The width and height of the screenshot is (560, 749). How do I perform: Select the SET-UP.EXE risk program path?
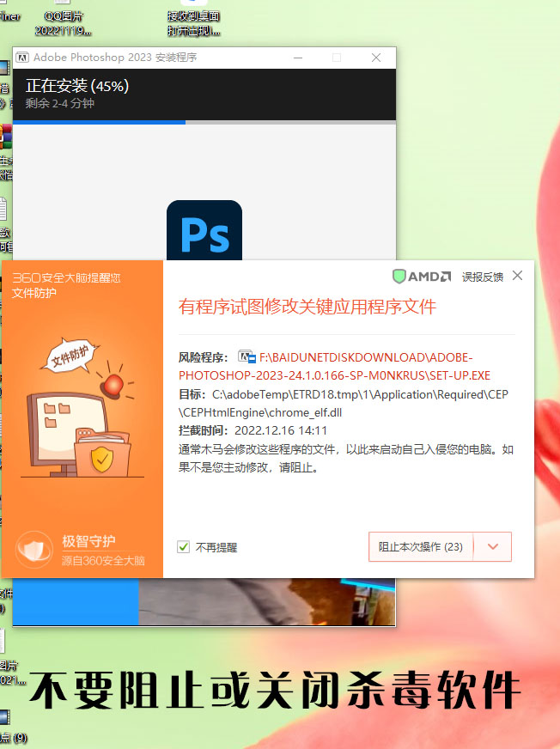tap(334, 367)
